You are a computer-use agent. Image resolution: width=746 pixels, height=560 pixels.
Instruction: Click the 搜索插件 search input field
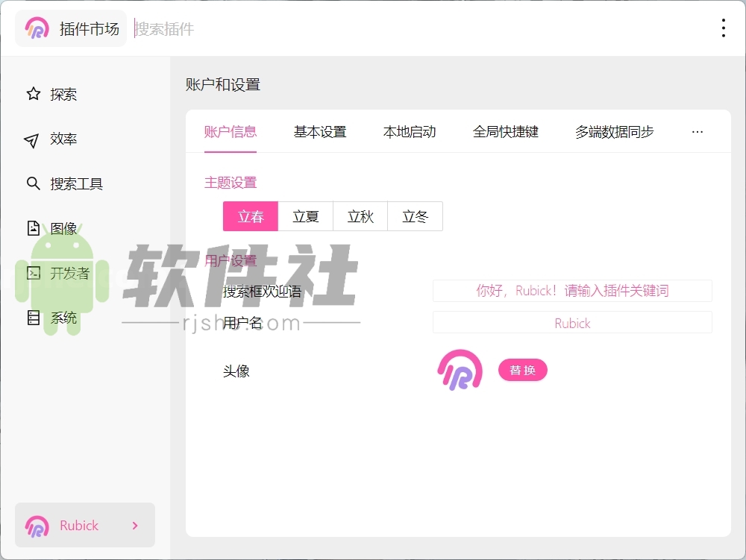pyautogui.click(x=164, y=28)
